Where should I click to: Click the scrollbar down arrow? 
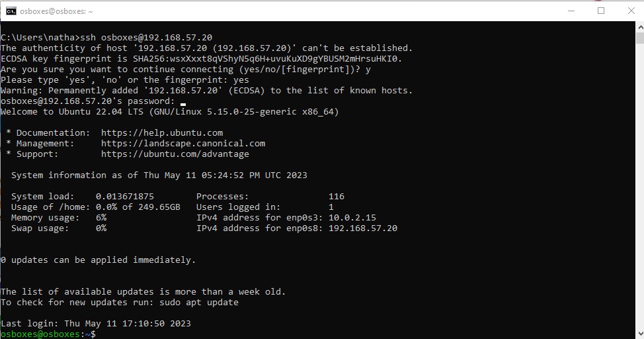pyautogui.click(x=640, y=334)
